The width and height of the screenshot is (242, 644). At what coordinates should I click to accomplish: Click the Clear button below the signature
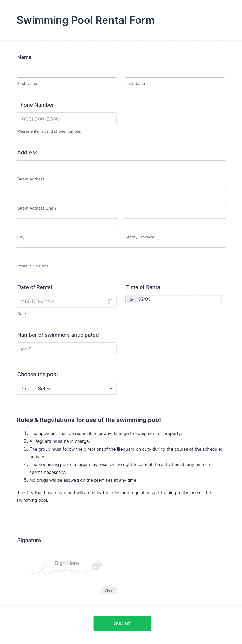tap(109, 590)
